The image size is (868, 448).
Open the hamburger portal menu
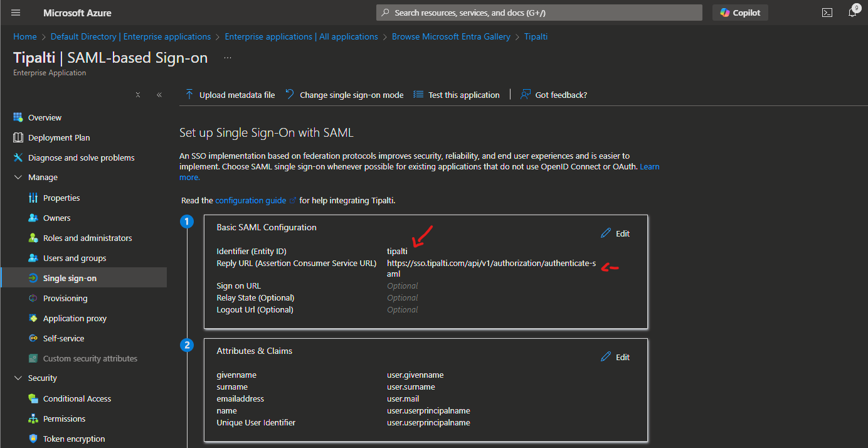tap(16, 13)
